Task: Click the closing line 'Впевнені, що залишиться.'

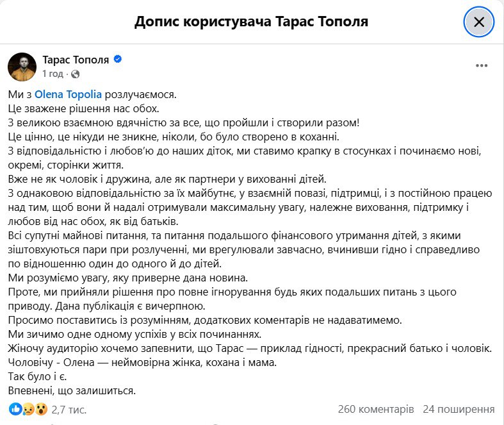Action: coord(73,390)
